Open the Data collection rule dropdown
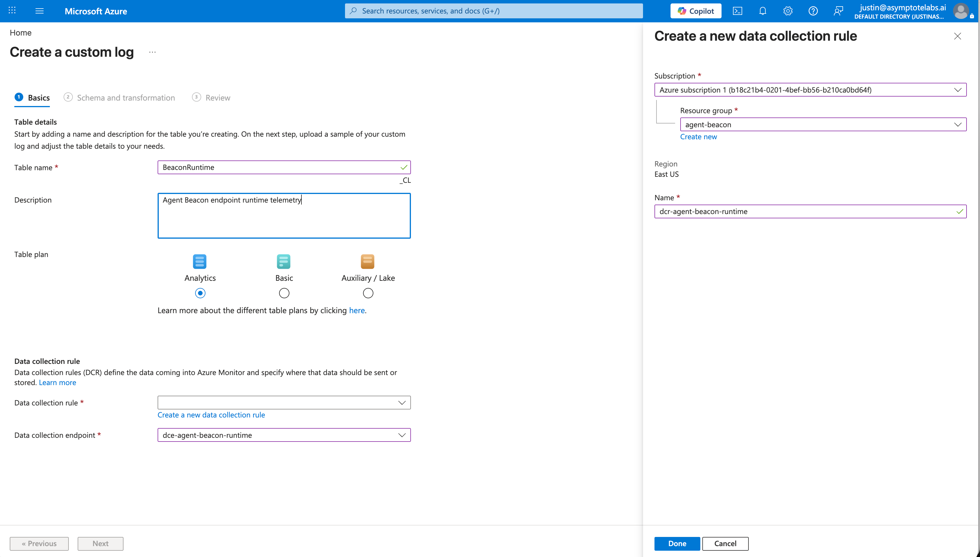 coord(284,403)
